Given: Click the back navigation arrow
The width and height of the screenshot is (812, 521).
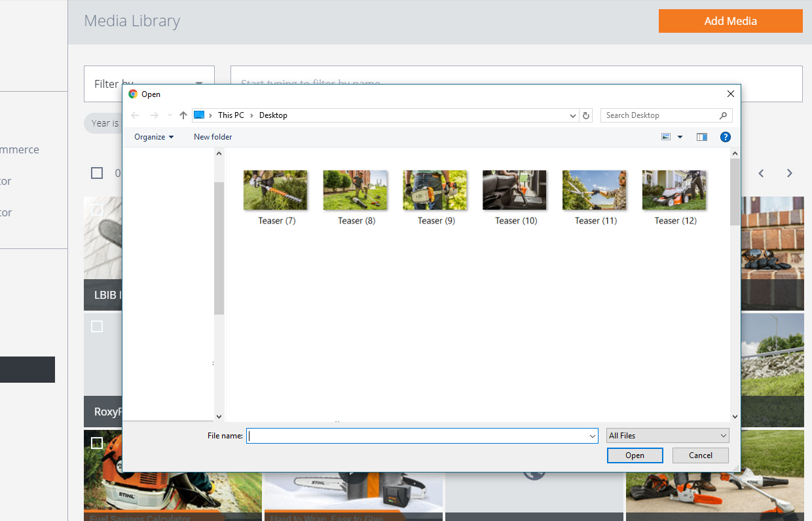Looking at the screenshot, I should pos(135,115).
